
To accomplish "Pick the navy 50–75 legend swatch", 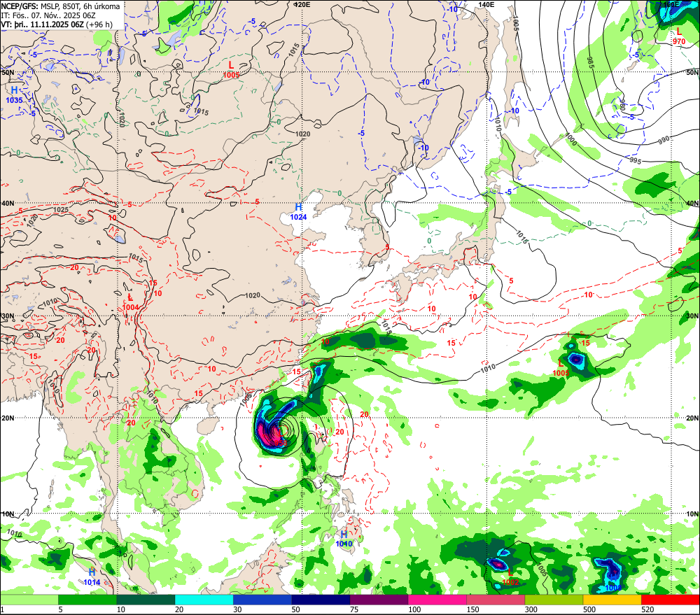I will 321,600.
